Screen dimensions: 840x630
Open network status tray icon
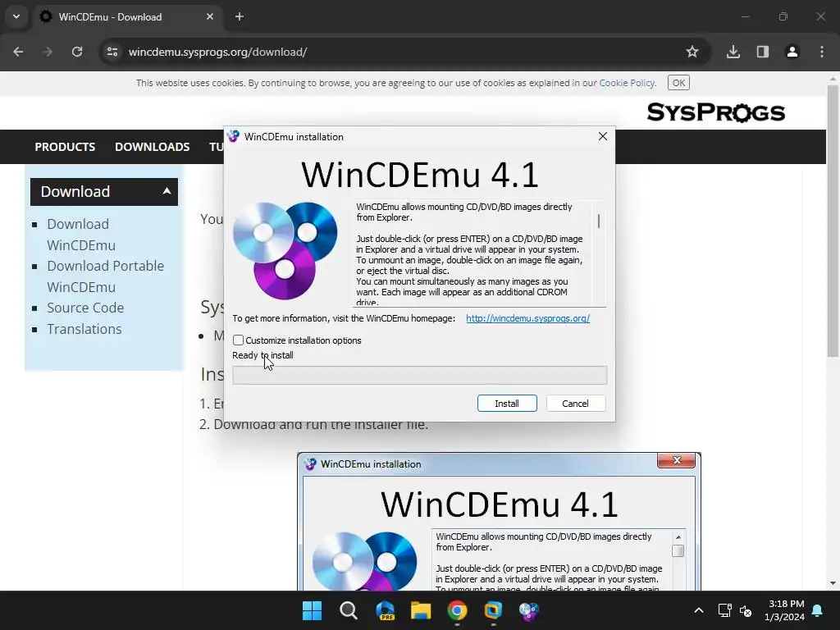pos(725,610)
